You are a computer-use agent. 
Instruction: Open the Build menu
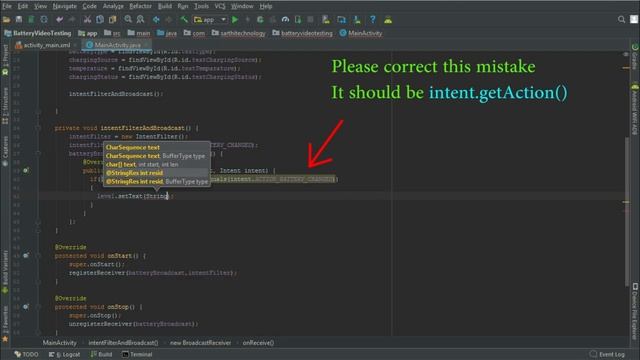(x=165, y=6)
